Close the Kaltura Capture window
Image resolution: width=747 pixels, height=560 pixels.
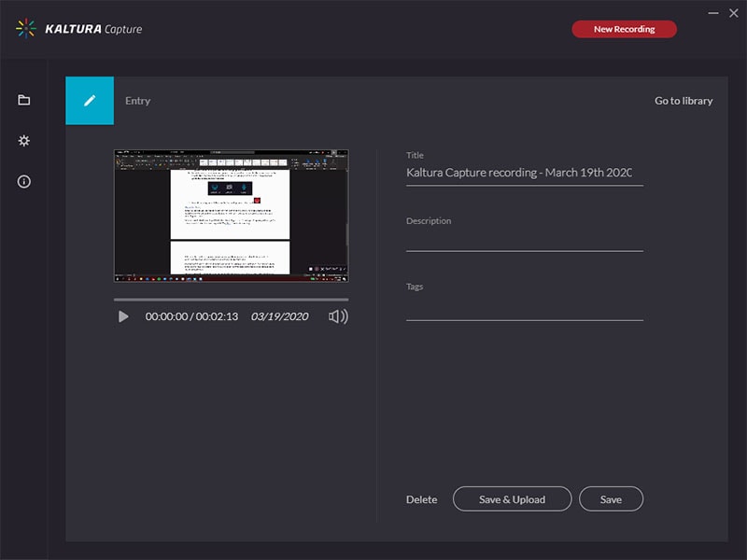click(734, 13)
